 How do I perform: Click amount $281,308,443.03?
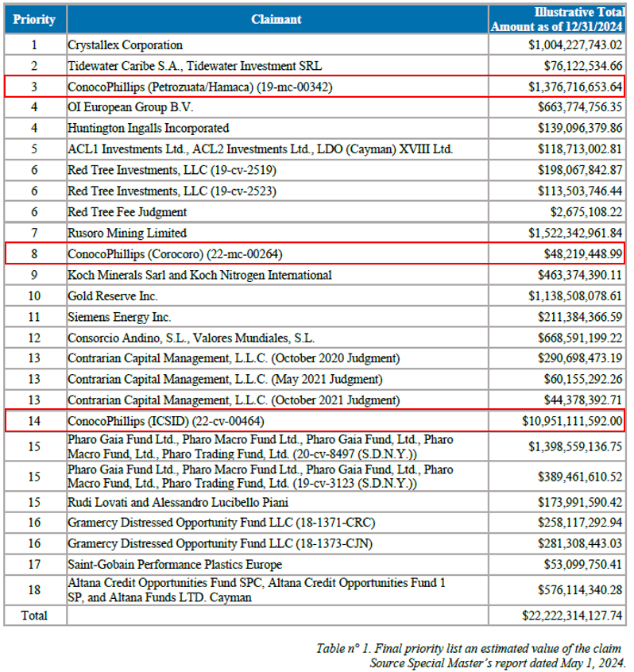tap(580, 544)
